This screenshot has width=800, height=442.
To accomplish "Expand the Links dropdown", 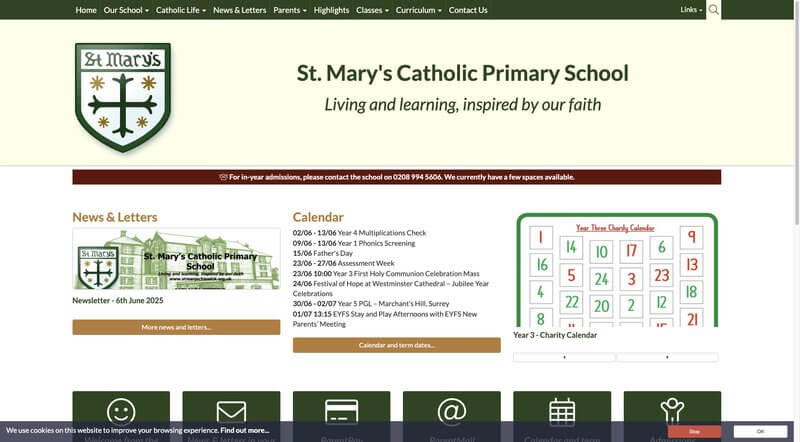I will pos(691,10).
